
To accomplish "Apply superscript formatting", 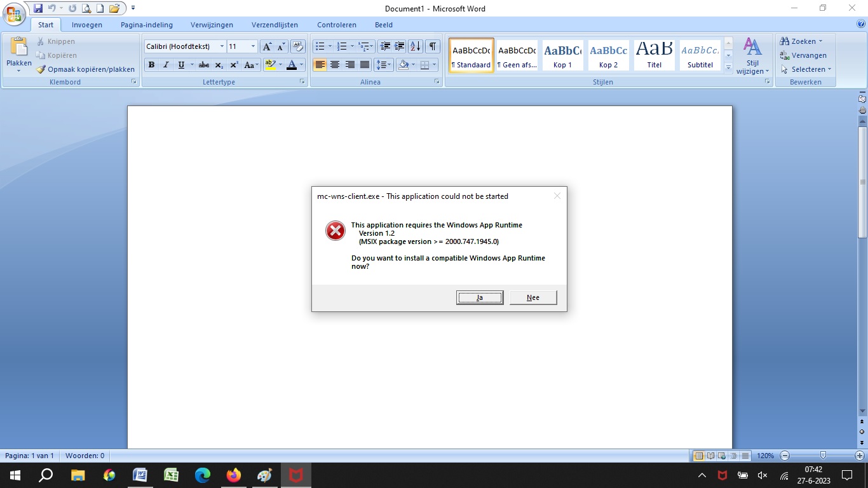I will [x=234, y=65].
